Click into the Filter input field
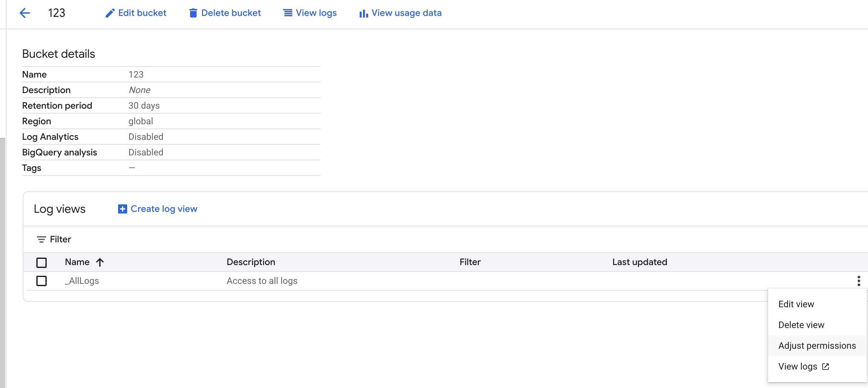Screen dimensions: 868x388 pyautogui.click(x=270, y=239)
